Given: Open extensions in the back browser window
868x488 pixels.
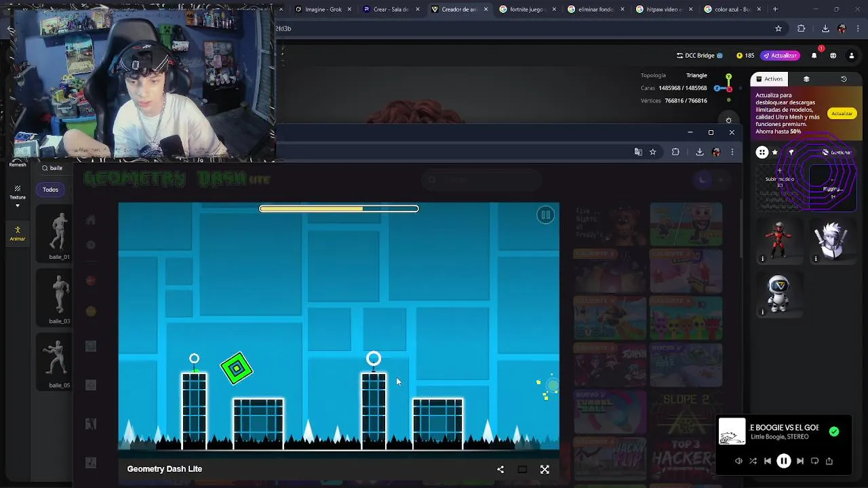Looking at the screenshot, I should (802, 28).
